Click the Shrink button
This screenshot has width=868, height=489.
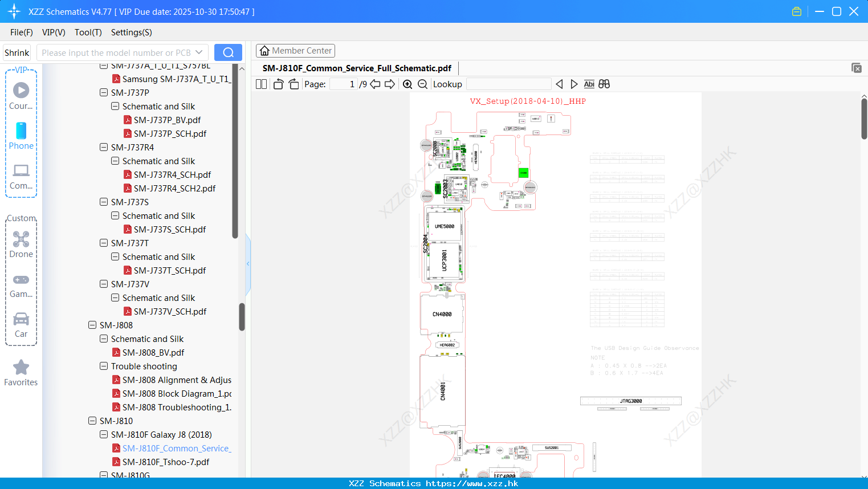(17, 52)
